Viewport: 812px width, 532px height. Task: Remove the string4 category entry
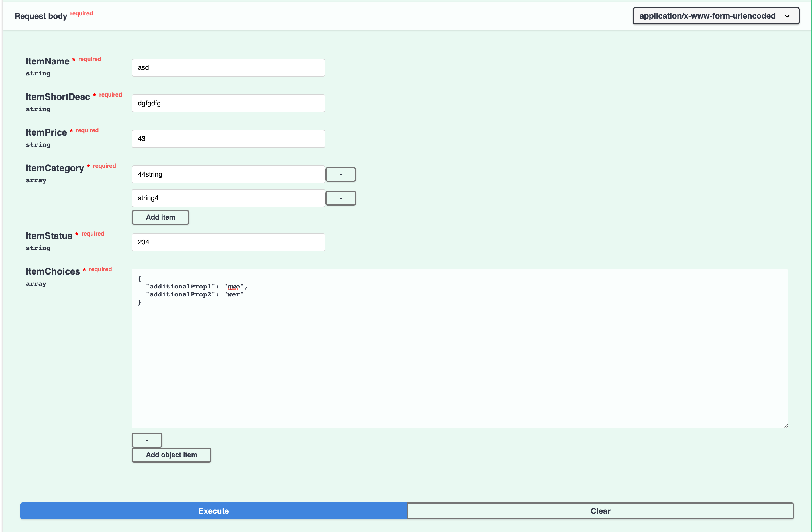(340, 198)
